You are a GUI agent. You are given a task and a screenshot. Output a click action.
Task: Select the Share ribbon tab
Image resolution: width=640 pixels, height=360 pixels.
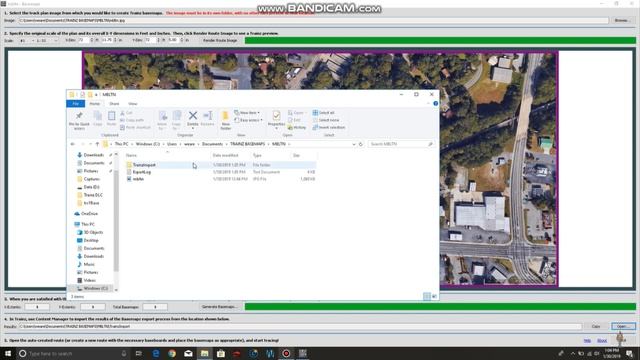tap(114, 104)
